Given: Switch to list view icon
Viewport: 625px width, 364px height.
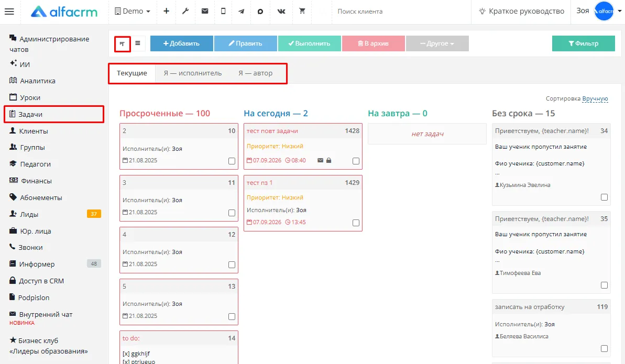Looking at the screenshot, I should point(137,43).
